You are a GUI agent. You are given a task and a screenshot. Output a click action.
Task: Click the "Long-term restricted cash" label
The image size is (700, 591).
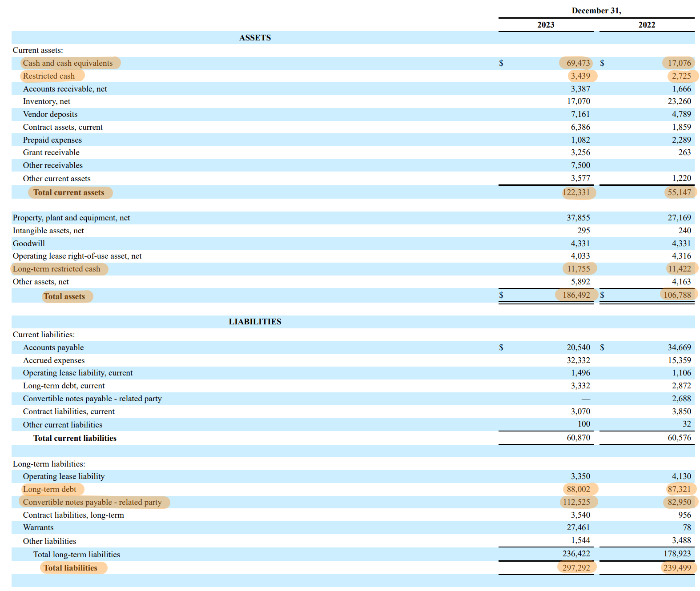56,269
